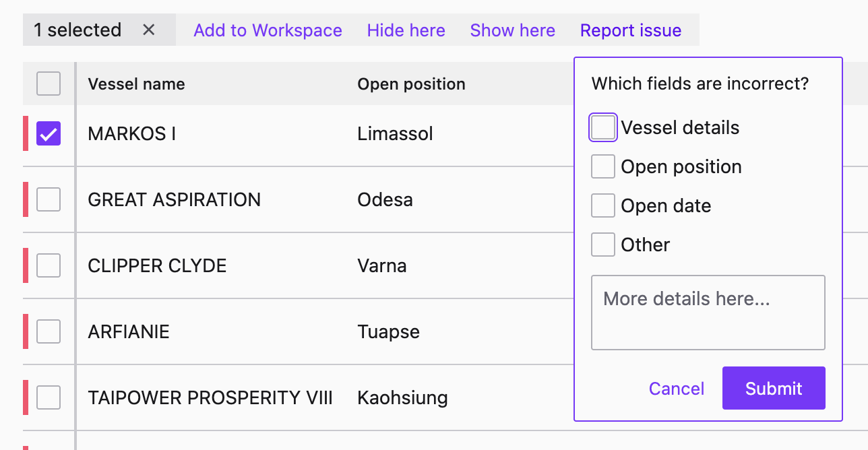Mark Open position as incorrect
This screenshot has height=450, width=868.
[603, 167]
